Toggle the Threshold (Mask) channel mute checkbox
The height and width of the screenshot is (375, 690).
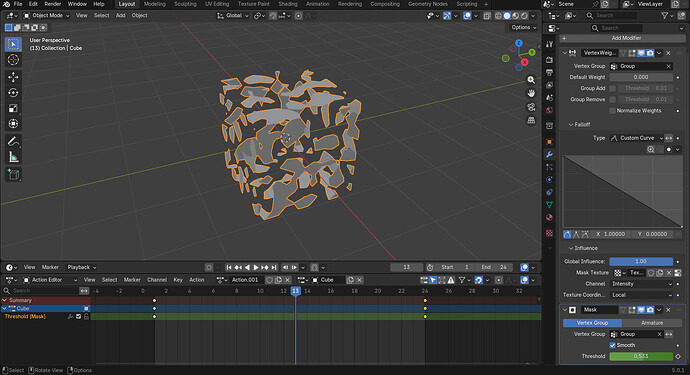click(78, 316)
